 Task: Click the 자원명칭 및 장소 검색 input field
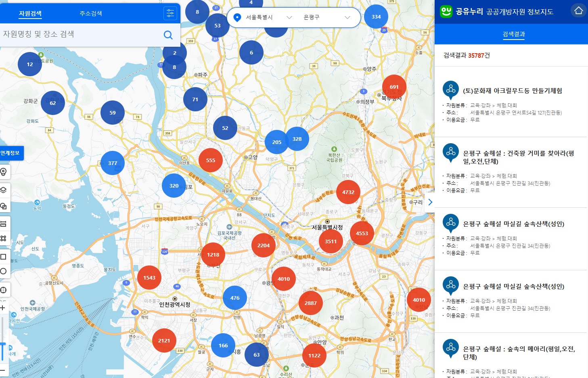[x=81, y=34]
